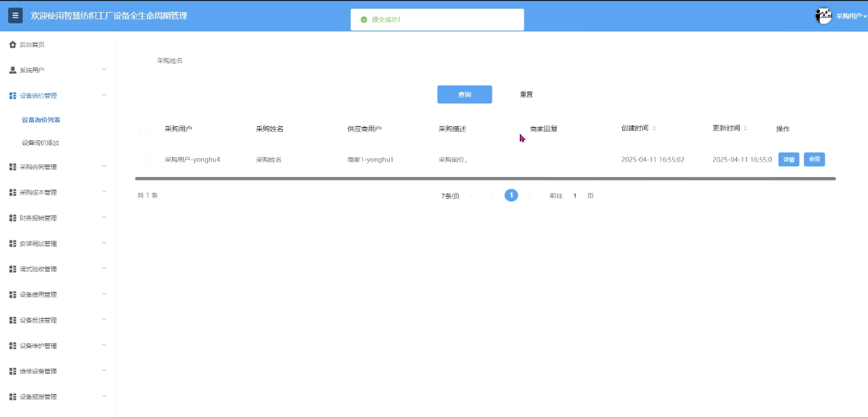Select page 1 in pagination

coord(511,196)
